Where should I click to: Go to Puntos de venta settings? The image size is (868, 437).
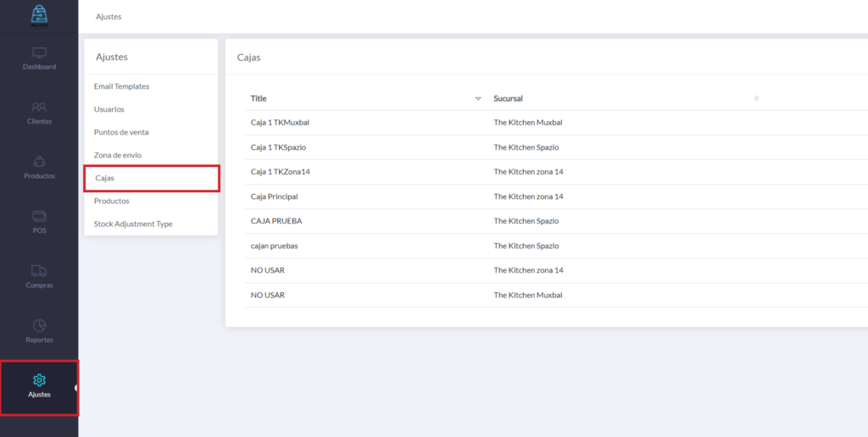click(121, 132)
